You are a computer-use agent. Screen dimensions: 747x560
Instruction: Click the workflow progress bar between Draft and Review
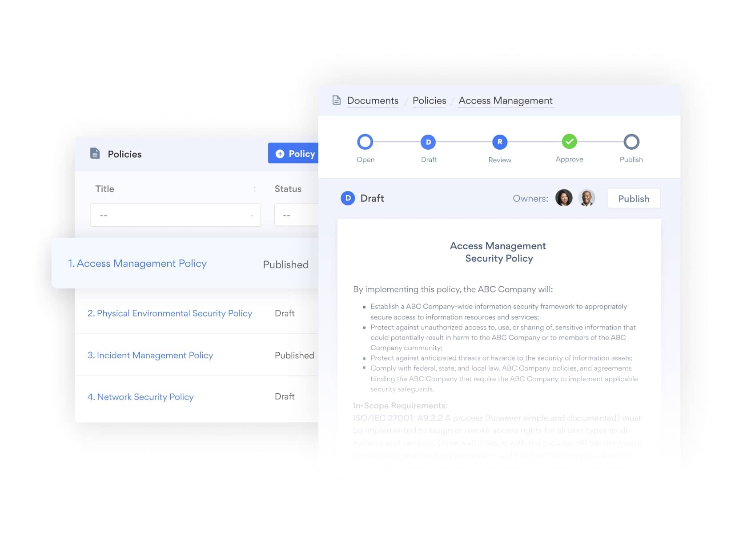tap(464, 142)
